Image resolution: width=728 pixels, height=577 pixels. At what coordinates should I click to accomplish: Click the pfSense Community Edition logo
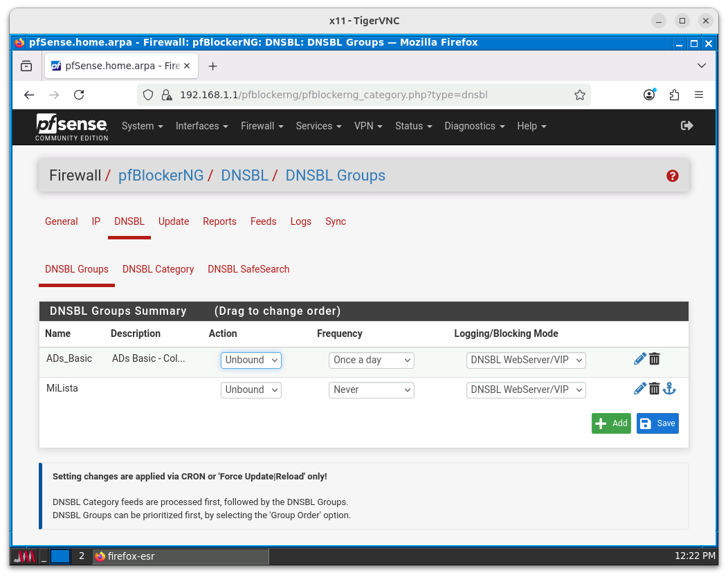[x=72, y=127]
